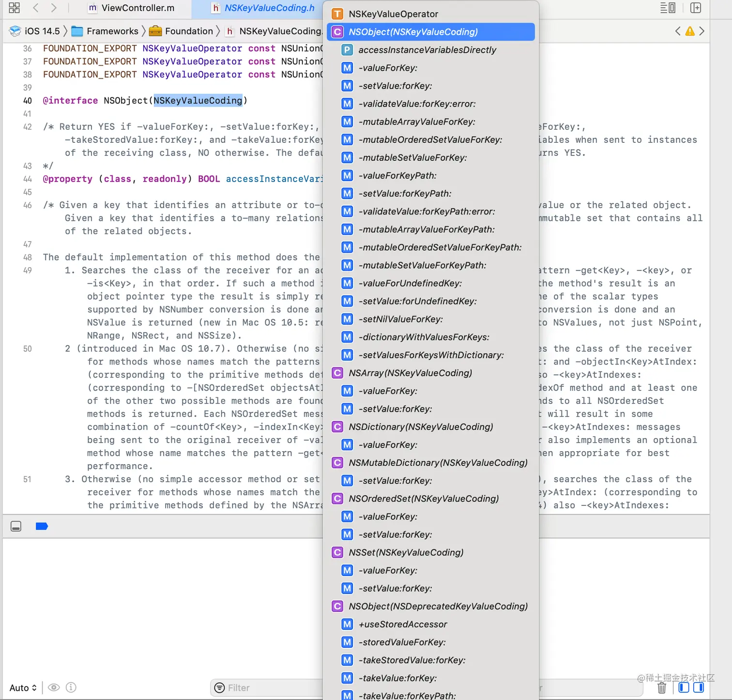This screenshot has height=700, width=732.
Task: Select the related items grid icon top-left
Action: pos(14,8)
